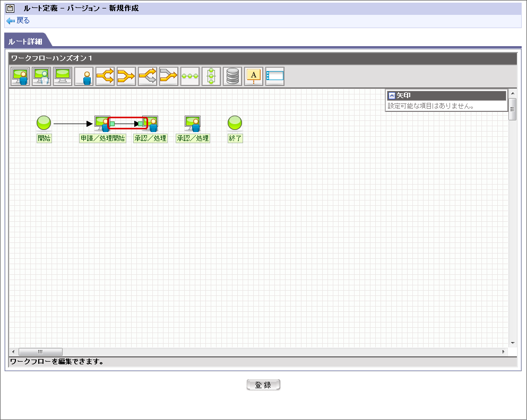Screen dimensions: 527x420
Task: Click the horizontal scrollbar left arrow
Action: point(13,352)
